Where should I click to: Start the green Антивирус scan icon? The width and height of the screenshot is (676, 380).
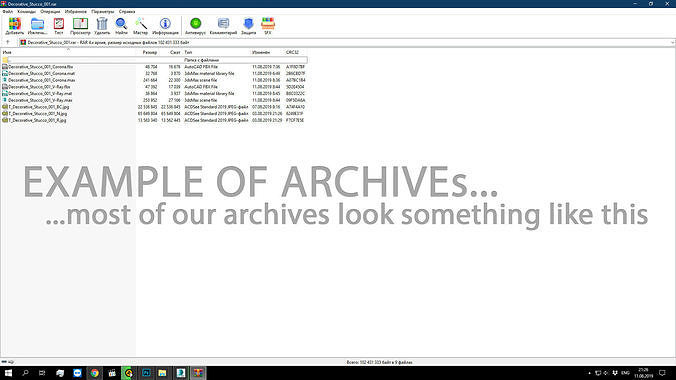tap(195, 26)
